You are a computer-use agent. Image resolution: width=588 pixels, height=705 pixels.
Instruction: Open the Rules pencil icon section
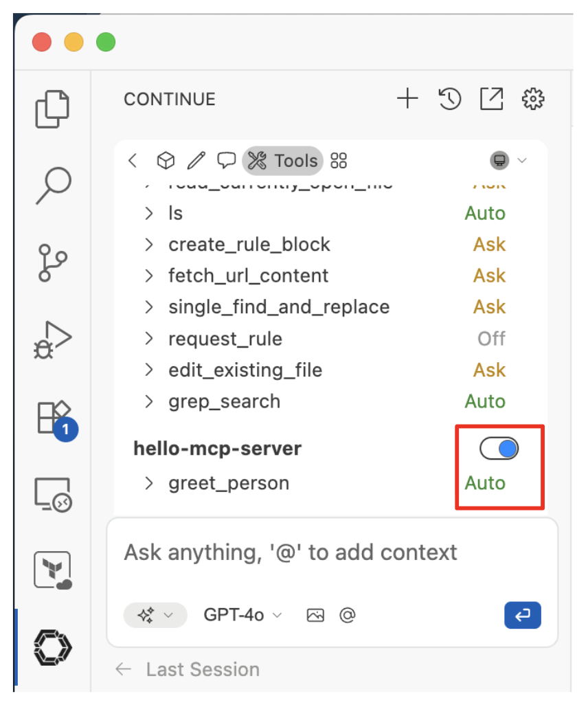(196, 161)
